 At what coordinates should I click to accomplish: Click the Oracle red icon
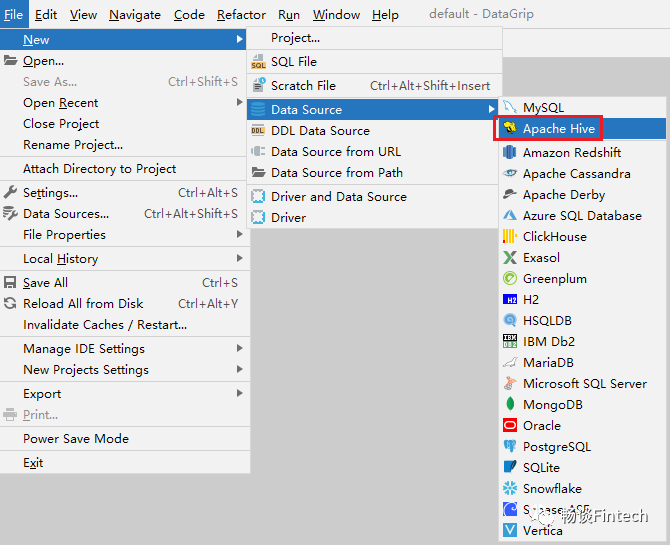[x=509, y=425]
